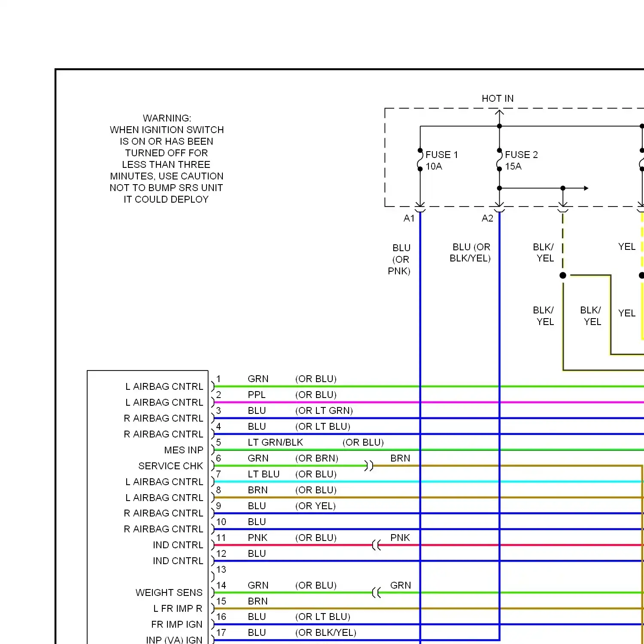The image size is (644, 644).
Task: Click the 'FUSE 2' label
Action: 521,155
